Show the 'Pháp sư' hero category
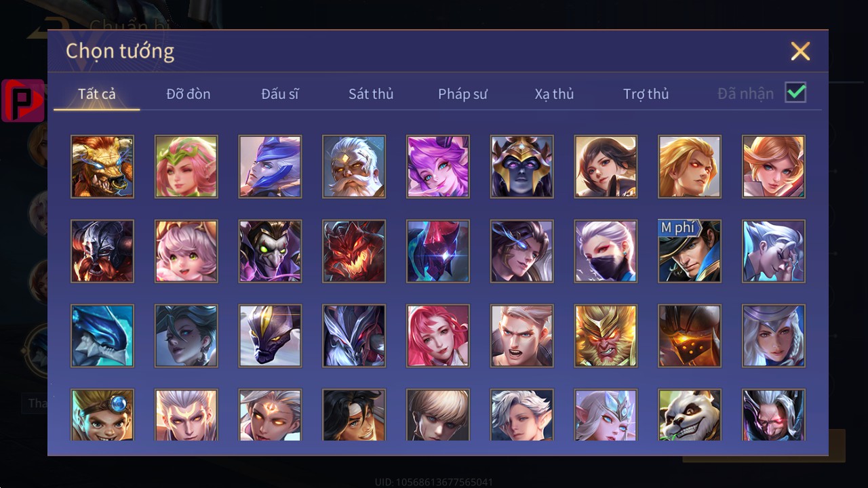The image size is (868, 488). pyautogui.click(x=462, y=94)
